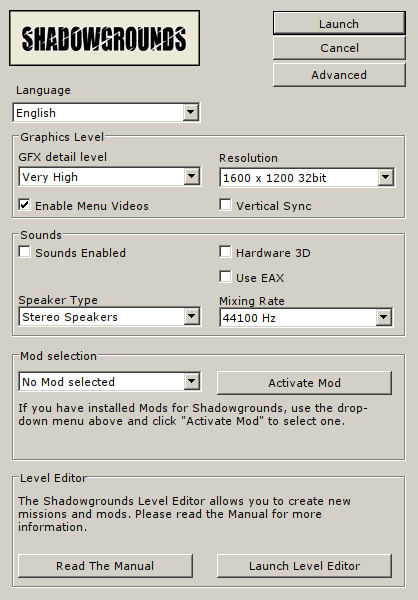Click the Cancel button
Viewport: 418px width, 600px height.
pyautogui.click(x=339, y=48)
